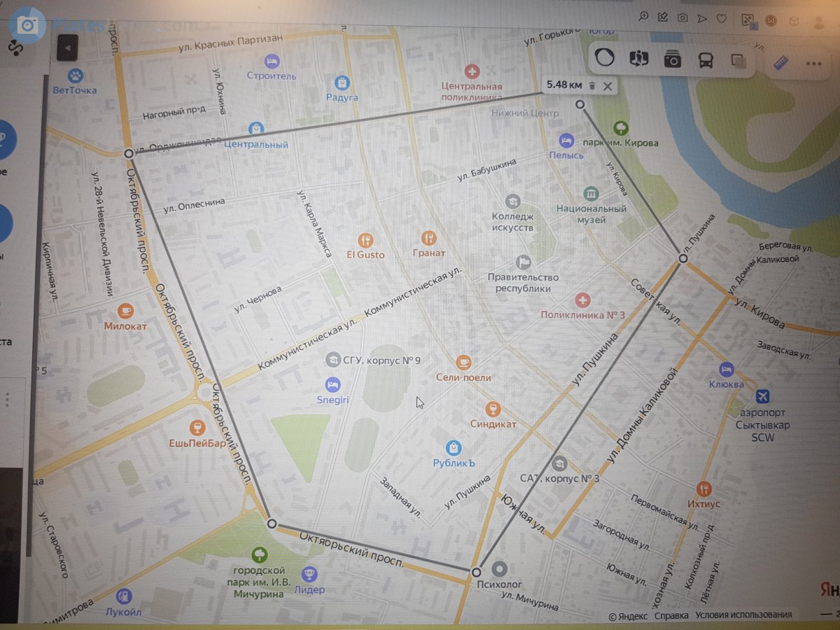Select the El Gusto restaurant marker
840x630 pixels.
(x=365, y=239)
